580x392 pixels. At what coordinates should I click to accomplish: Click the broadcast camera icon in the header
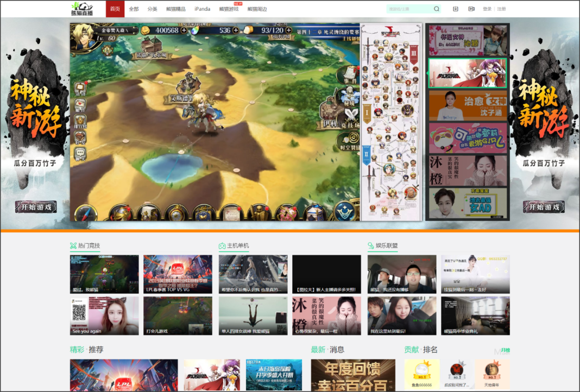(472, 9)
